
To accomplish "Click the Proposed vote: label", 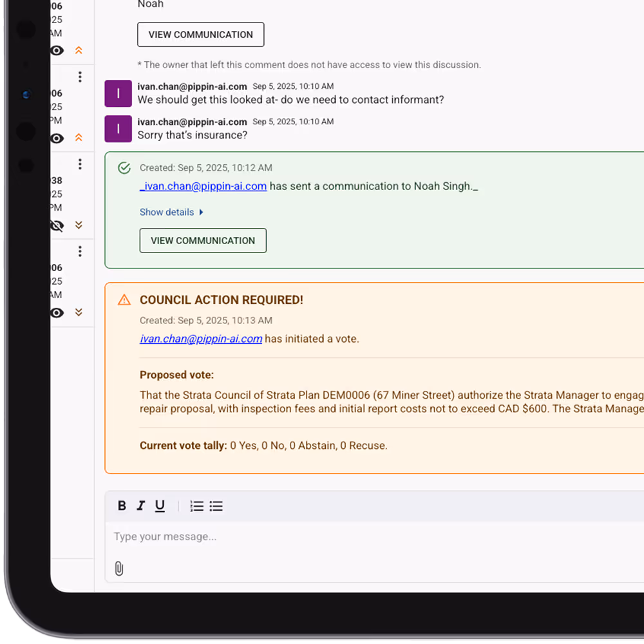I will coord(176,375).
